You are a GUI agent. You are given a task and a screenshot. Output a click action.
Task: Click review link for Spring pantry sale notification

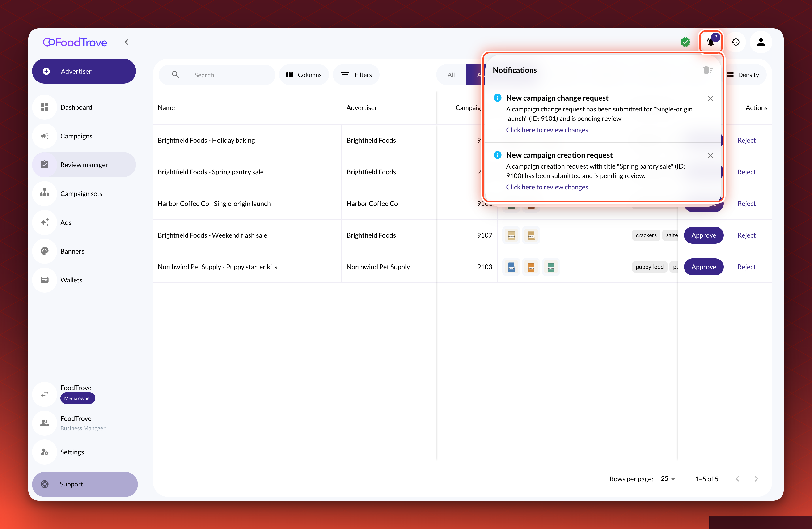point(547,187)
